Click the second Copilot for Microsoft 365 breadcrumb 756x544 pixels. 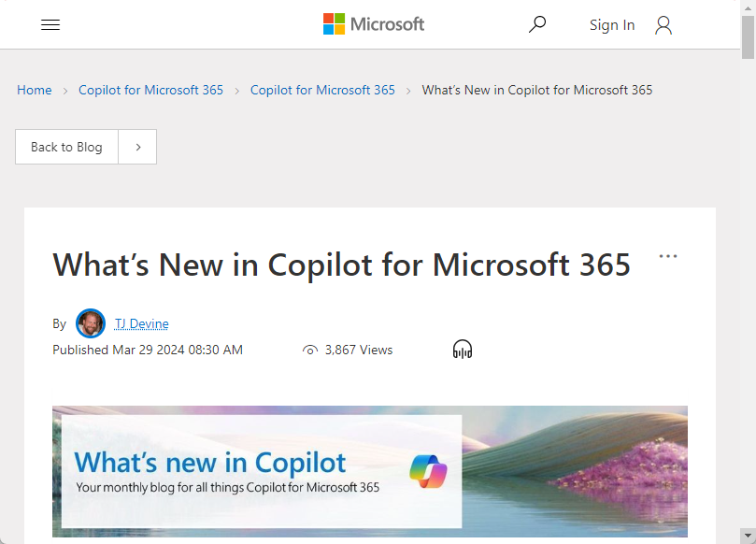click(x=322, y=90)
